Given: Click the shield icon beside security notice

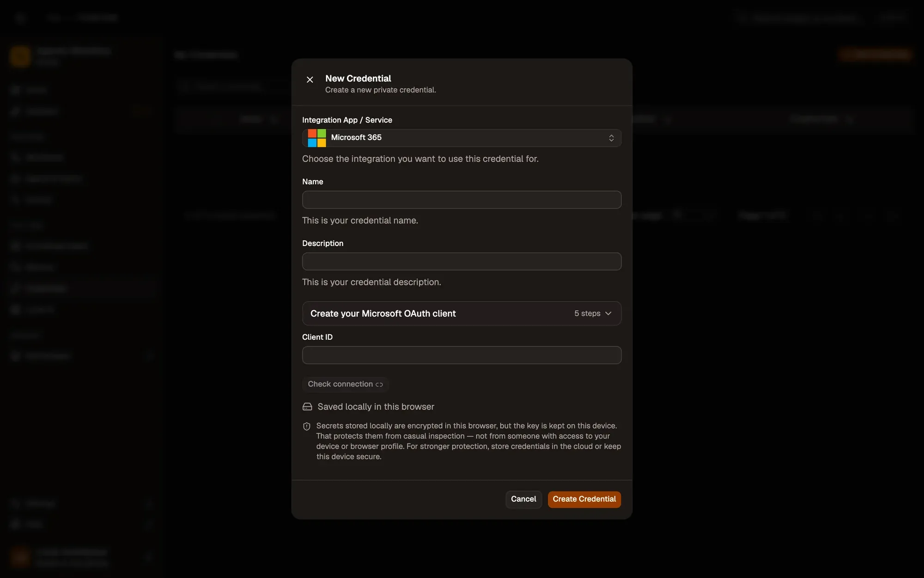Looking at the screenshot, I should pyautogui.click(x=307, y=426).
